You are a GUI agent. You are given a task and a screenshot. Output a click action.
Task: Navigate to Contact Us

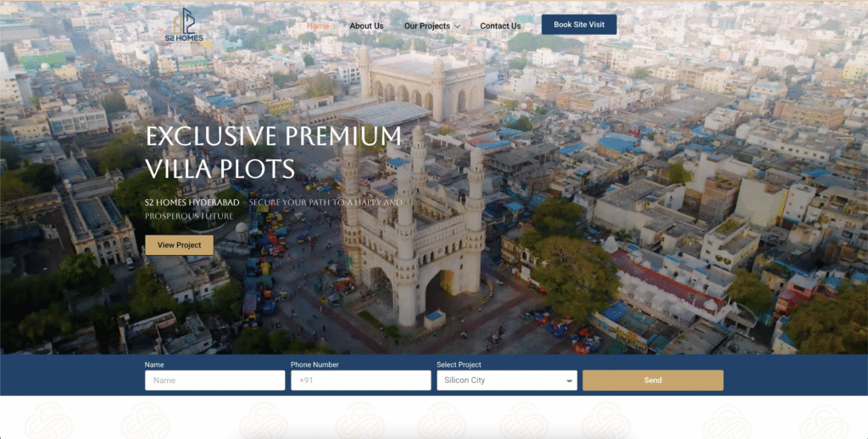pyautogui.click(x=500, y=25)
